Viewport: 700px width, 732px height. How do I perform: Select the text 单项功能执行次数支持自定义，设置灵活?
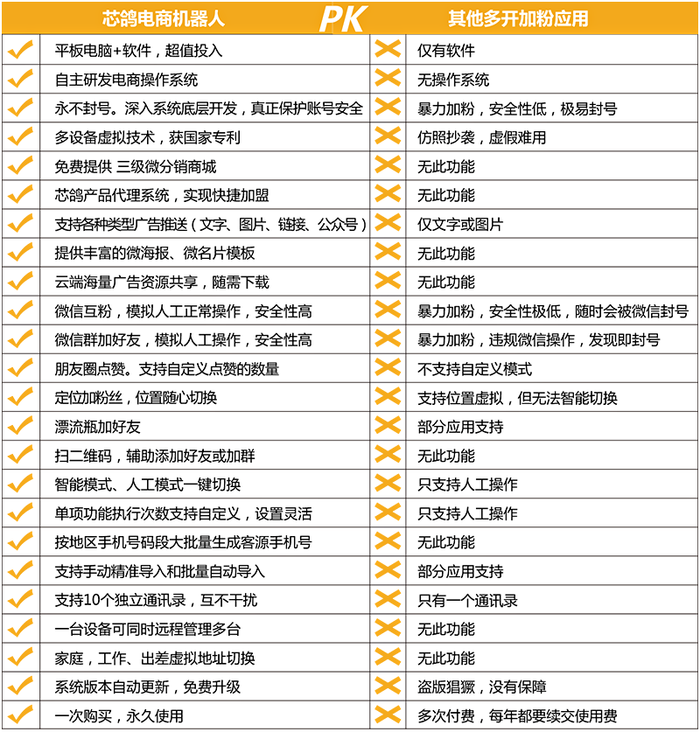click(183, 513)
